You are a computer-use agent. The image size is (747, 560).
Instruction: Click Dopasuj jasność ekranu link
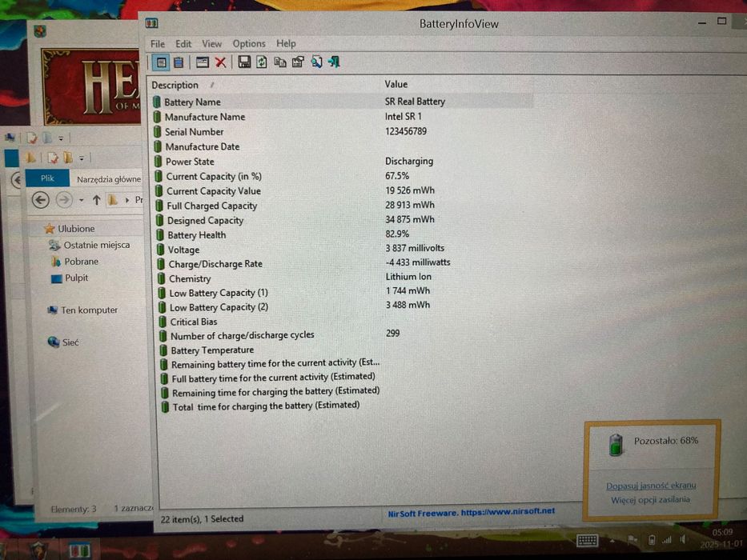pos(651,486)
